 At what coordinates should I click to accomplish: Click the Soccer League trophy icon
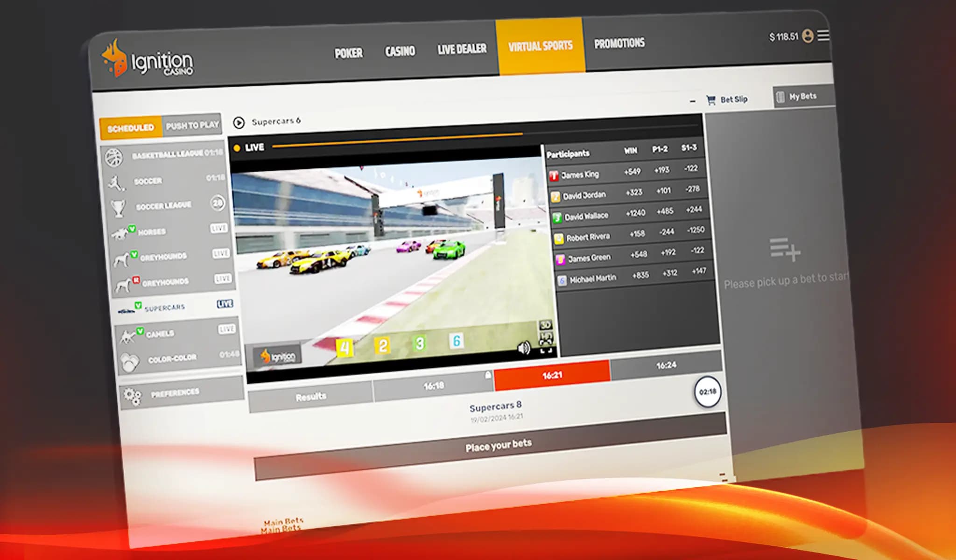click(119, 208)
